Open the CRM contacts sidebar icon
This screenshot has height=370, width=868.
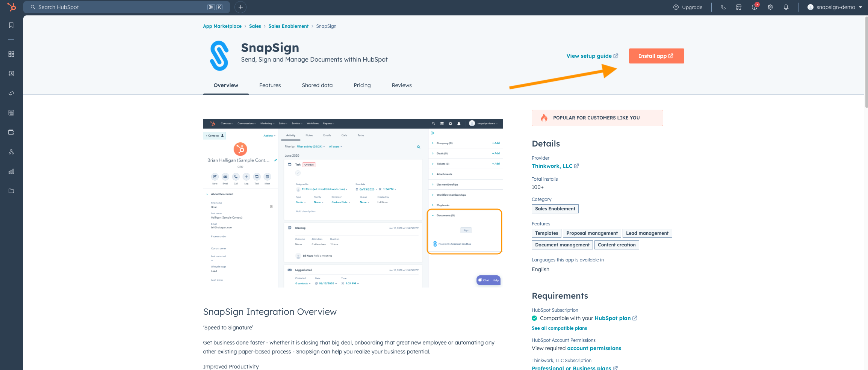(x=11, y=74)
